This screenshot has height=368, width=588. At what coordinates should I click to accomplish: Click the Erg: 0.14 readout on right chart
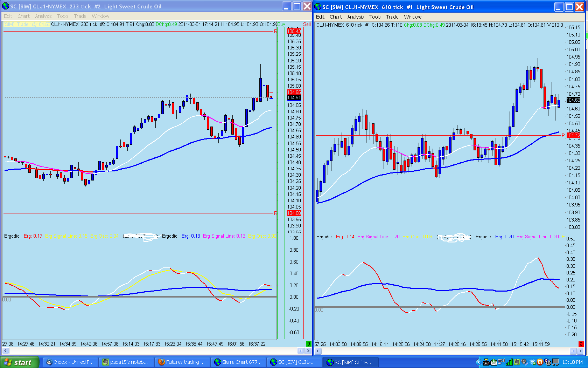[345, 237]
